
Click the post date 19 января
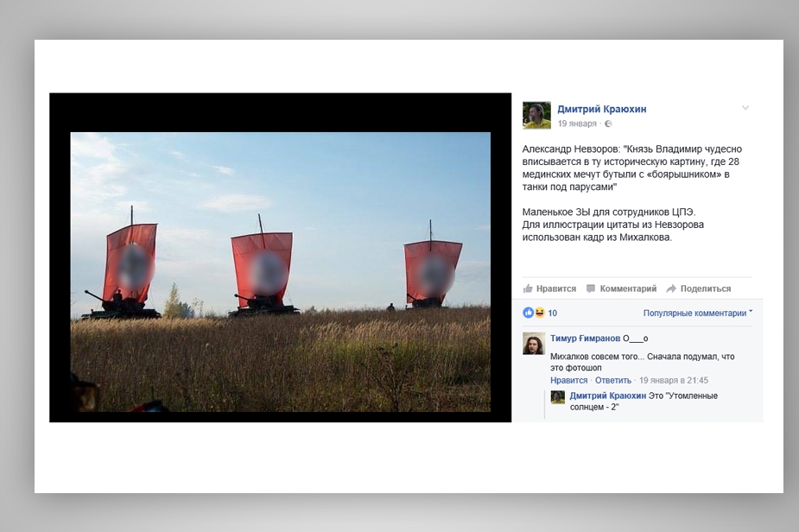point(577,123)
